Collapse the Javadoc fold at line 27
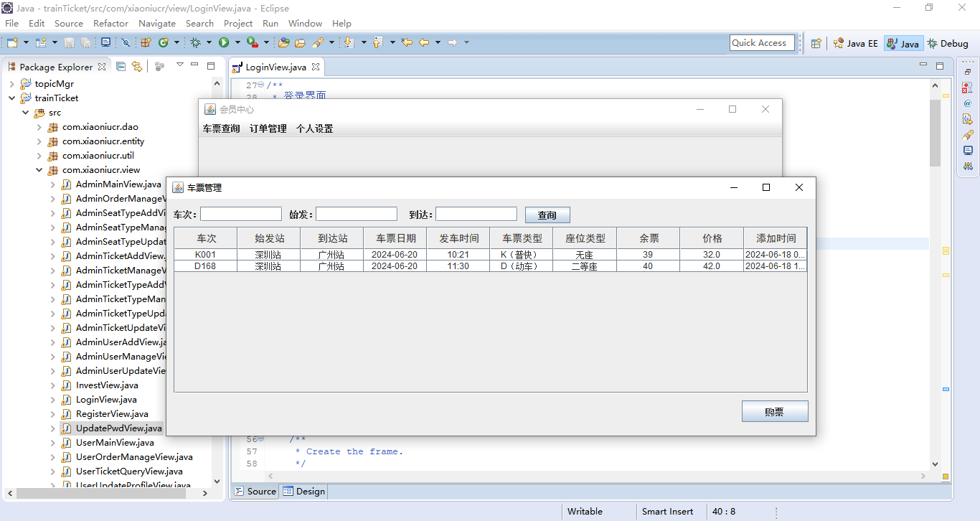The height and width of the screenshot is (521, 980). tap(260, 85)
